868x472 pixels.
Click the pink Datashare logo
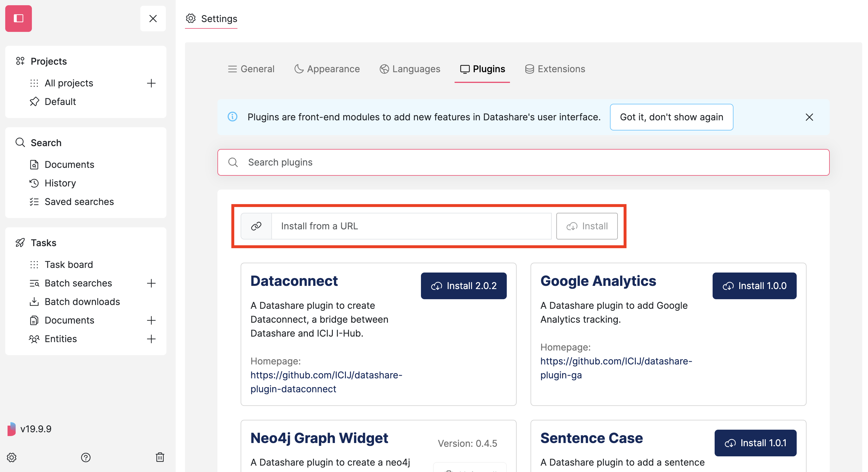coord(18,18)
